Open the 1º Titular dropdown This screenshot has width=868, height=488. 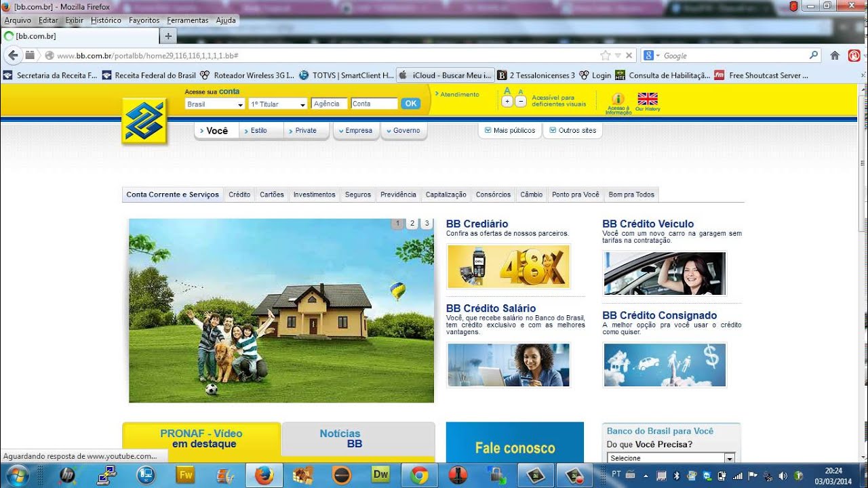278,104
